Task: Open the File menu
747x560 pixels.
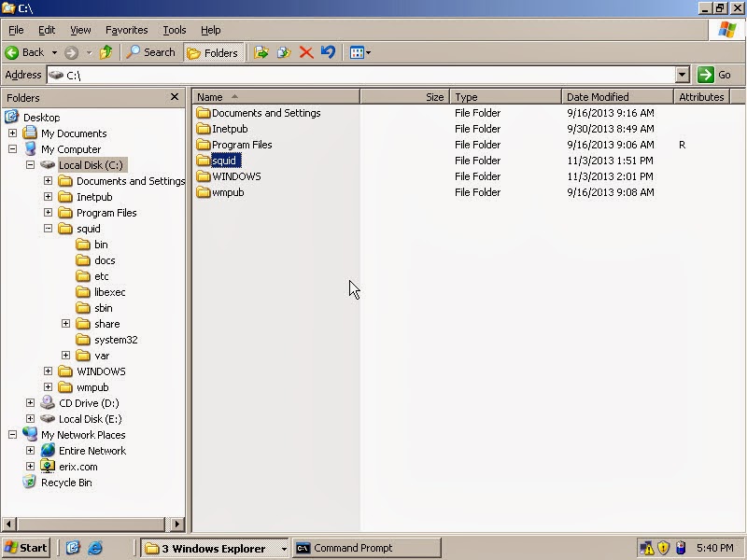Action: [16, 30]
